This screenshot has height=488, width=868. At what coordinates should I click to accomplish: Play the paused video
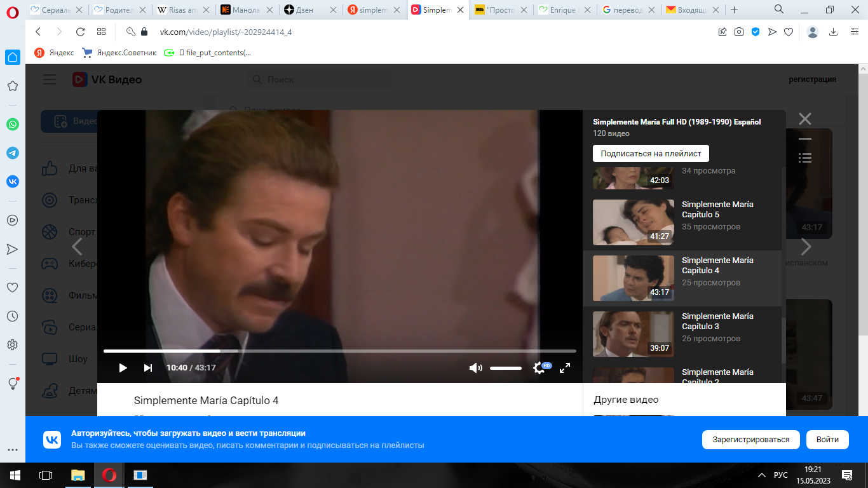pos(123,368)
